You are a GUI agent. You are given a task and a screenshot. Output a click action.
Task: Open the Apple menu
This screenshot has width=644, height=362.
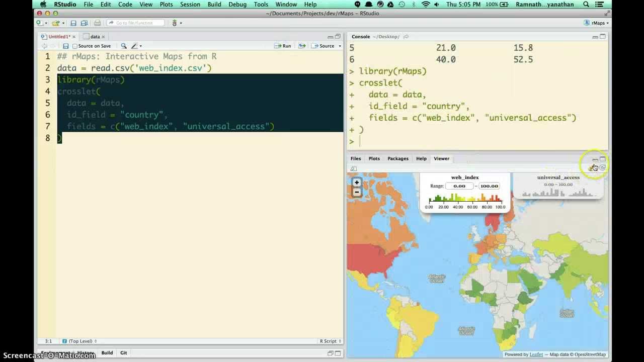42,5
